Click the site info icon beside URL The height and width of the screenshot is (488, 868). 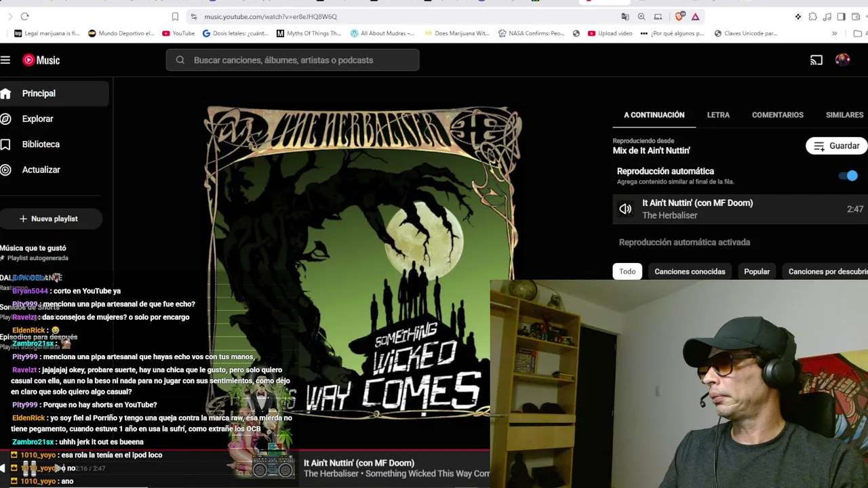[x=194, y=16]
